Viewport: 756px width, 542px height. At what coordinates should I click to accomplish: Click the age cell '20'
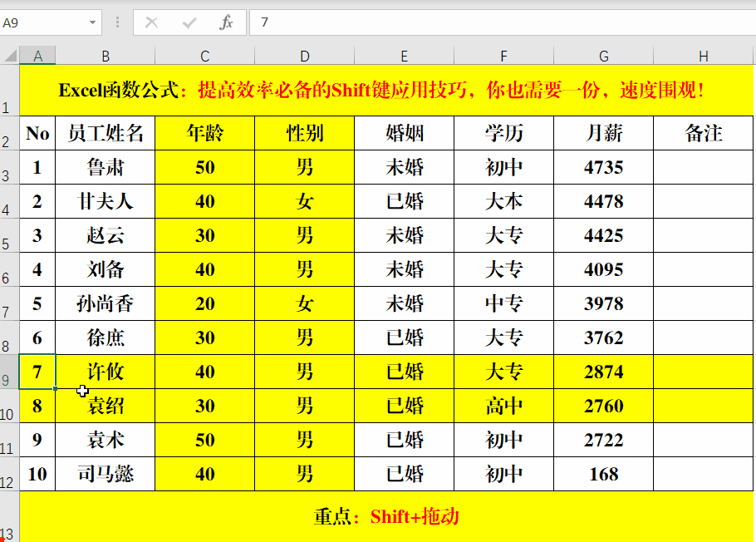pos(205,303)
